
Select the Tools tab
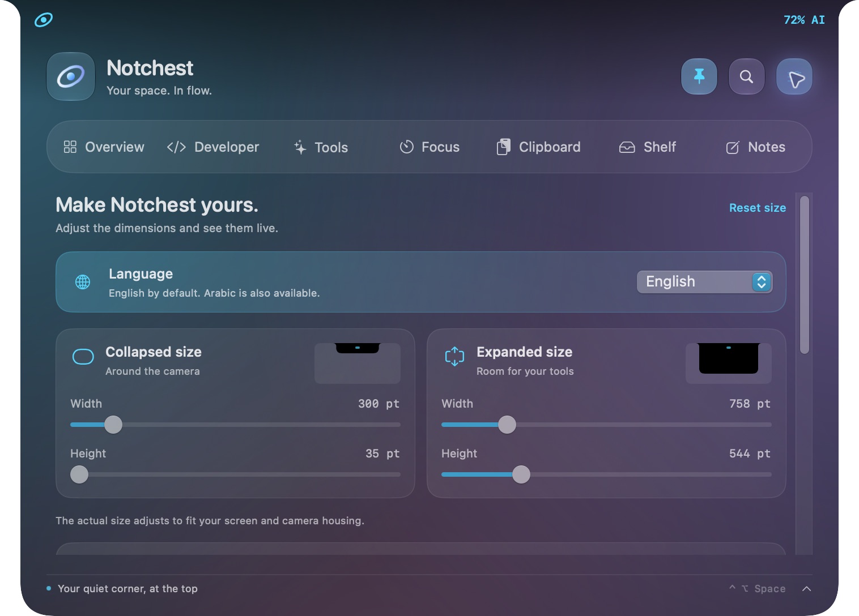tap(321, 147)
